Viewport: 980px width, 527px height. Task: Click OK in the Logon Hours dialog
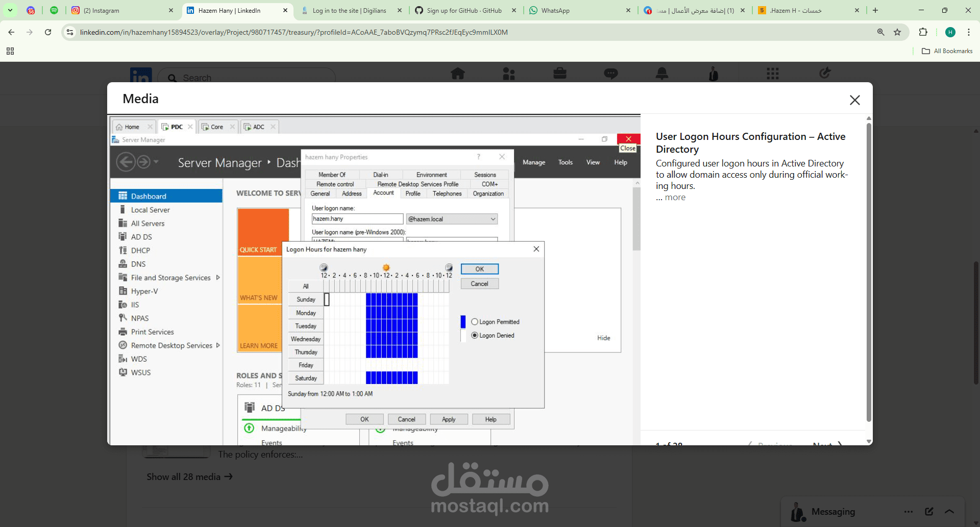pos(480,269)
